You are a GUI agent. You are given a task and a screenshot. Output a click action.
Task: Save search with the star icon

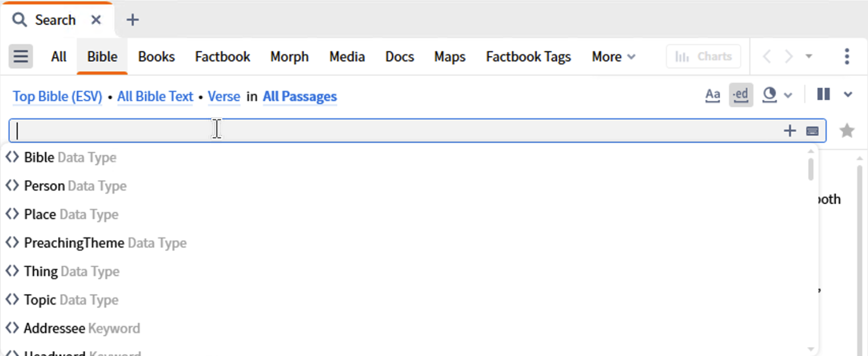[847, 131]
